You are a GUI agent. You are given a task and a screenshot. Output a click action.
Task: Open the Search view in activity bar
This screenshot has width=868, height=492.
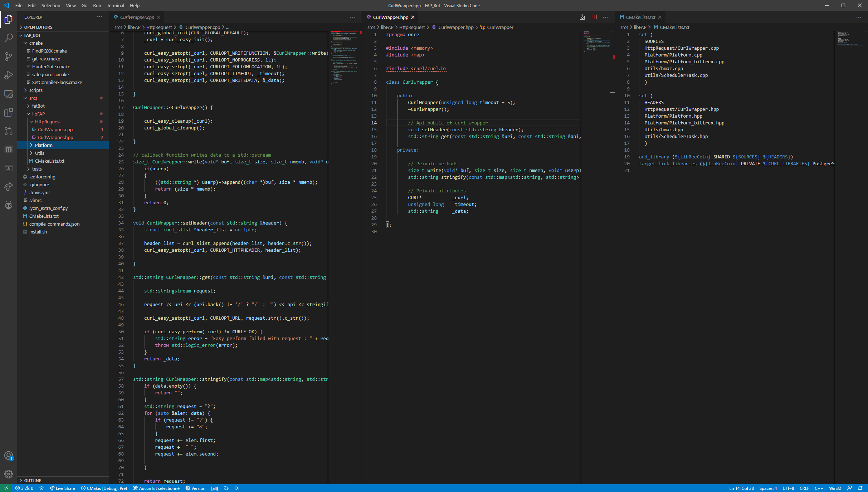9,38
